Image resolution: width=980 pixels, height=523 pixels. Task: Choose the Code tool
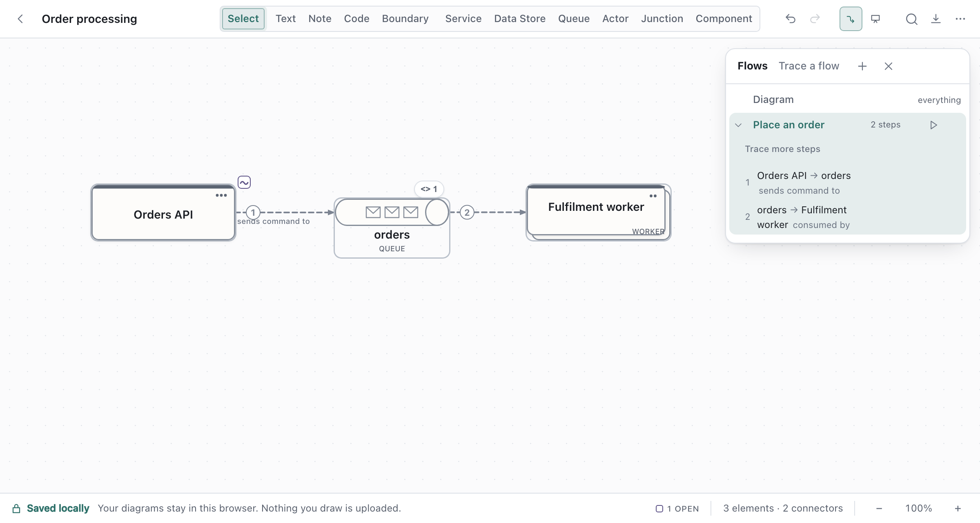pyautogui.click(x=356, y=19)
